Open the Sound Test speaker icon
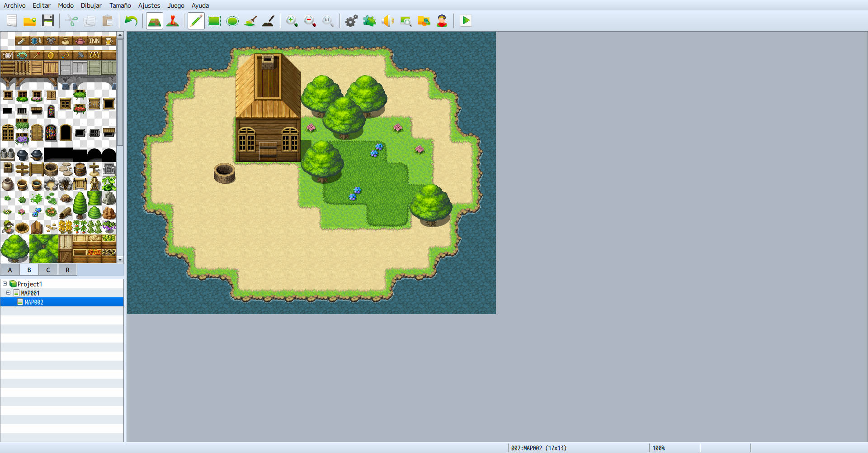Viewport: 868px width, 453px height. (388, 21)
